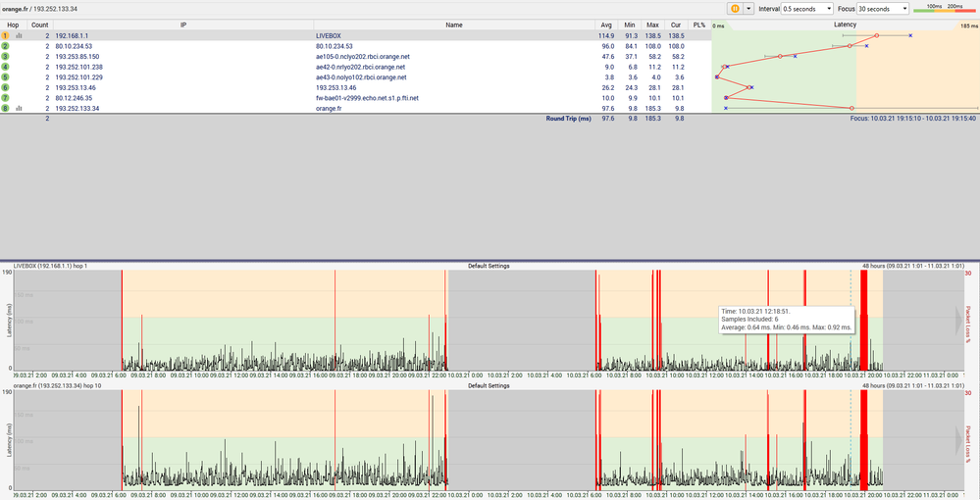Click the 48 hours range label on hop 1 graph
This screenshot has width=980, height=500.
click(x=913, y=266)
